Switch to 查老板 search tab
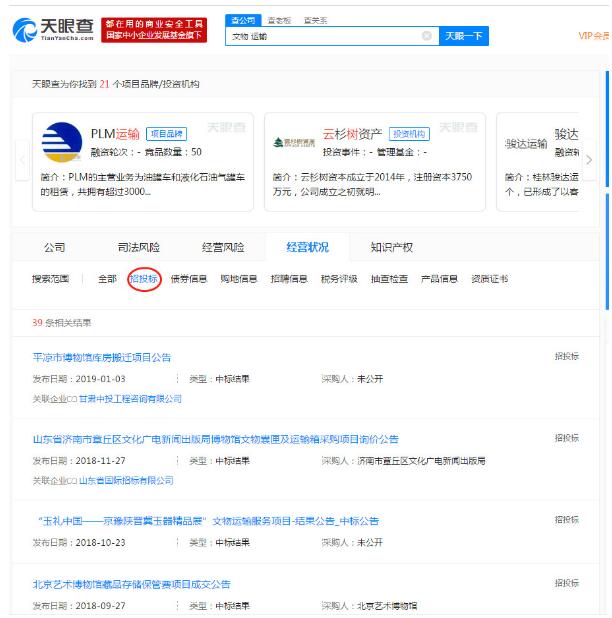 [279, 19]
